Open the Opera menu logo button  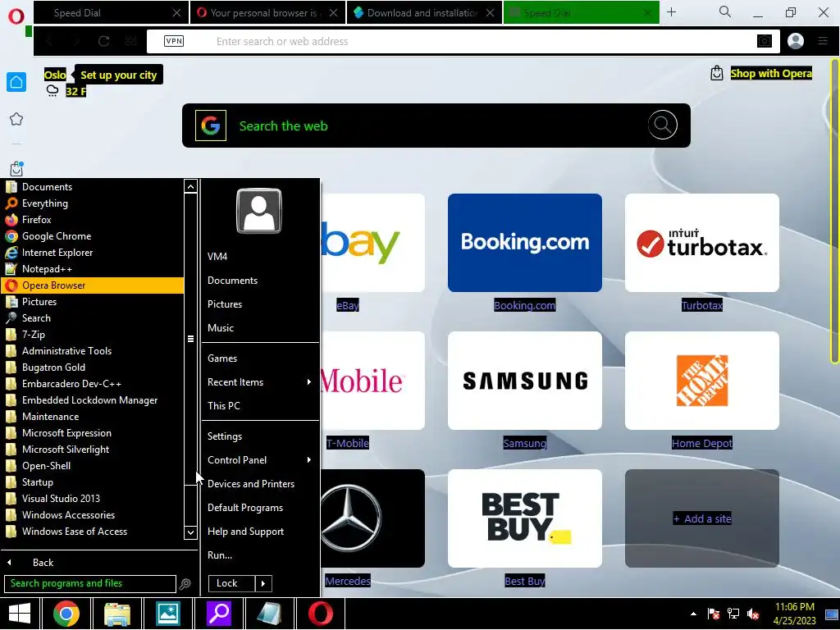coord(16,16)
